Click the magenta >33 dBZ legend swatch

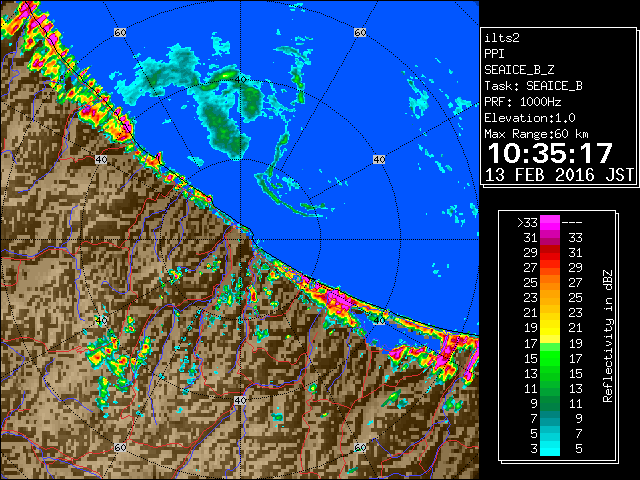[x=550, y=222]
